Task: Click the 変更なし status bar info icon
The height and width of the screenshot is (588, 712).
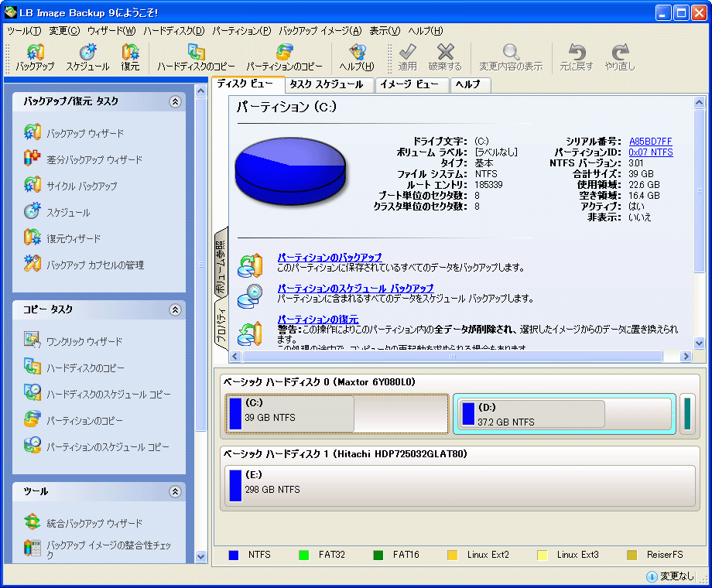Action: point(652,576)
